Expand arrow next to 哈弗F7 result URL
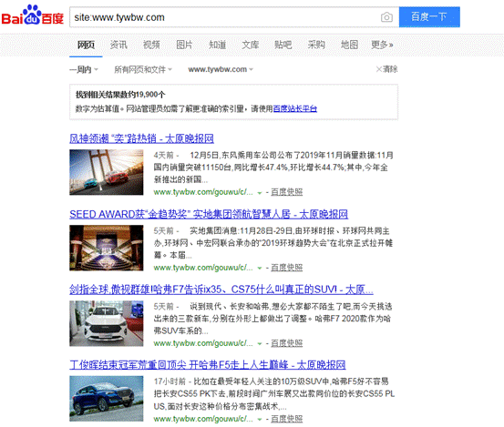Screen dimensions: 504x427 point(260,343)
